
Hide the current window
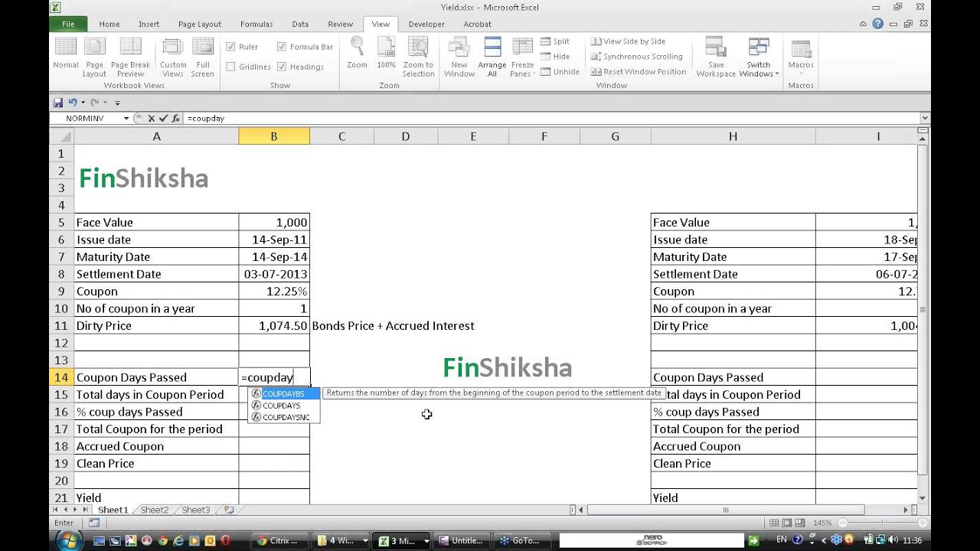[555, 57]
